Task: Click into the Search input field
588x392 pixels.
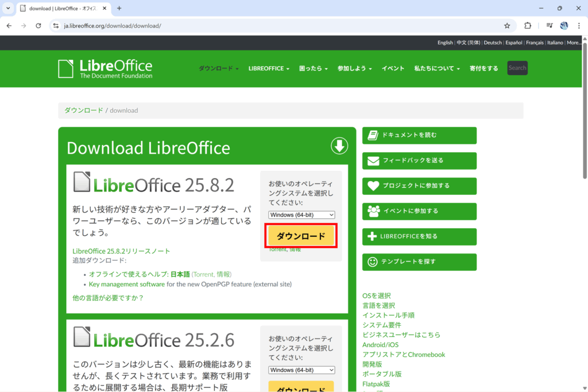Action: coord(517,68)
